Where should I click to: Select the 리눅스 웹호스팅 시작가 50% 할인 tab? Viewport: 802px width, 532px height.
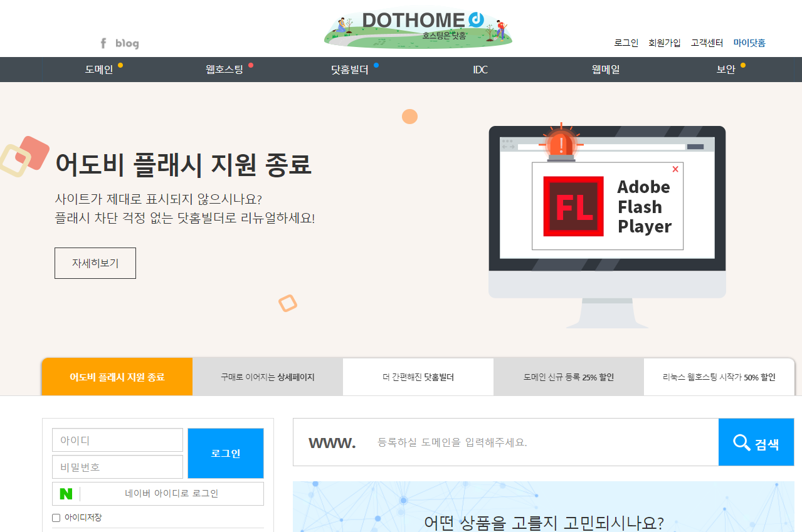pos(719,377)
